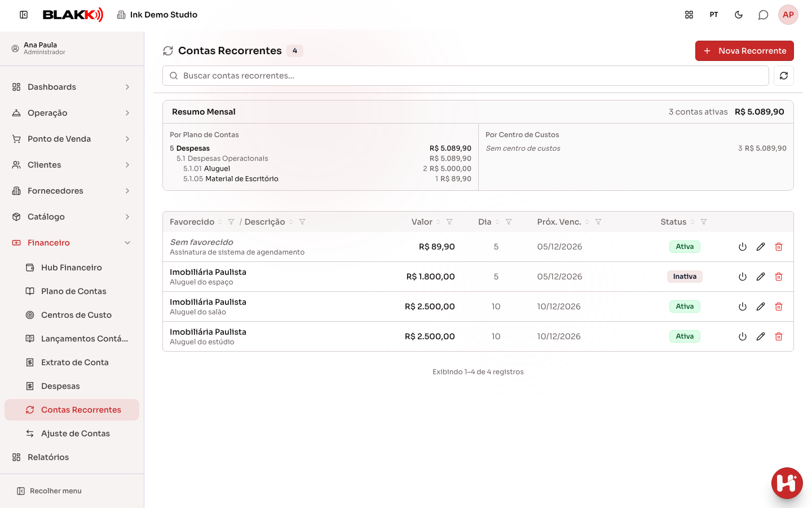Open the apps grid icon in header

pos(689,15)
